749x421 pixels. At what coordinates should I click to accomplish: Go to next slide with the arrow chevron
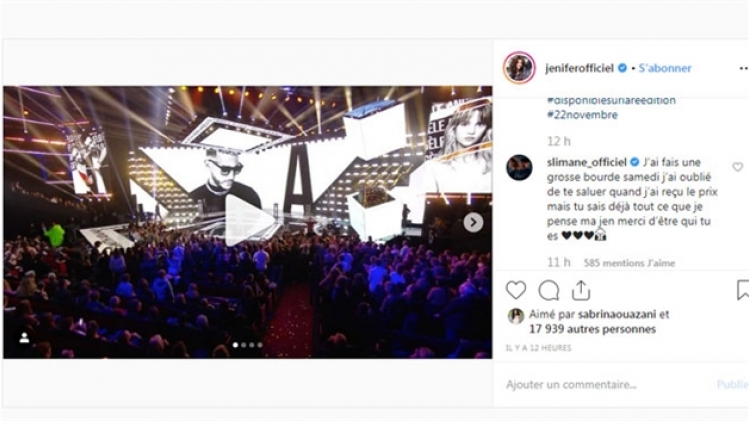point(473,222)
